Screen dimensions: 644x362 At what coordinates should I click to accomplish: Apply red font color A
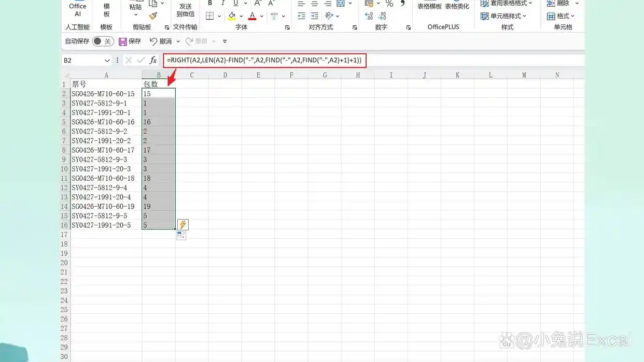[x=252, y=16]
